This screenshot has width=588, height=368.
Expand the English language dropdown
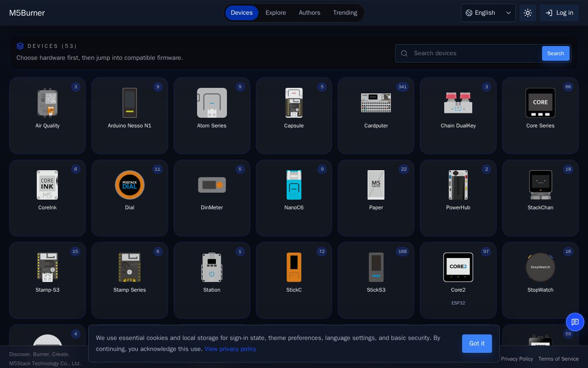488,13
